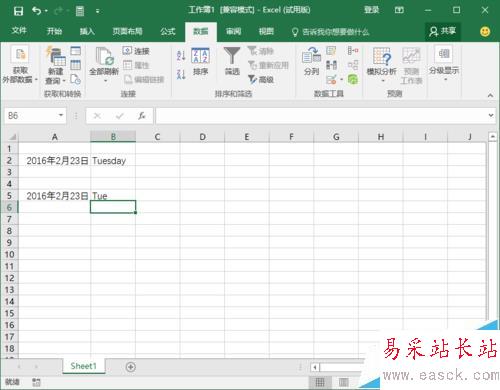
Task: Click the From Table icon
Action: point(76,65)
